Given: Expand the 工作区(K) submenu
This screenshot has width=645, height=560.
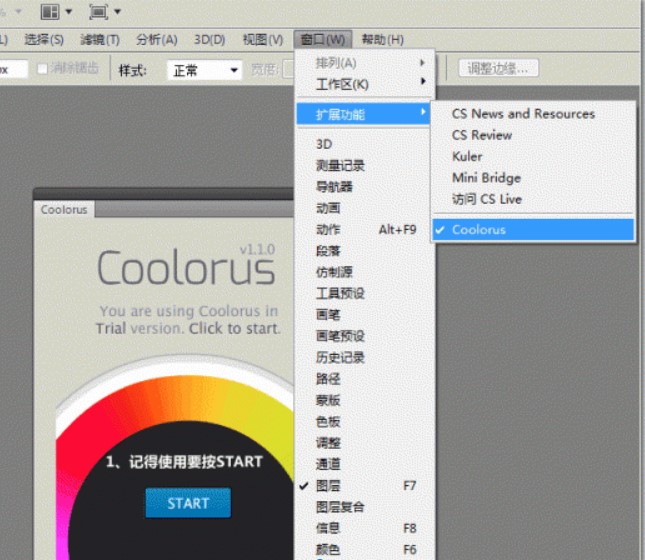Looking at the screenshot, I should [x=365, y=84].
